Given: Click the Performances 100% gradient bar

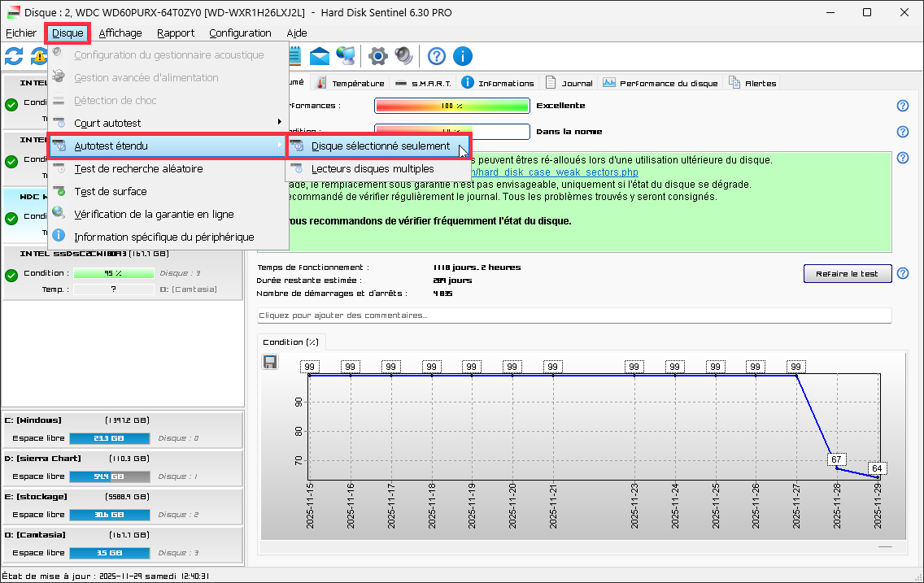Looking at the screenshot, I should pos(451,106).
